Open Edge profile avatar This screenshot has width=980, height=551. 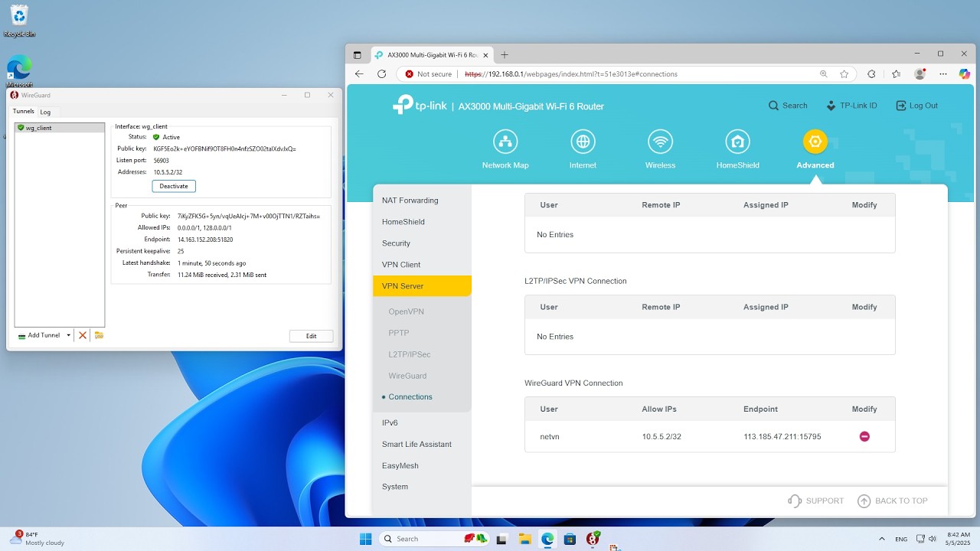pos(920,74)
